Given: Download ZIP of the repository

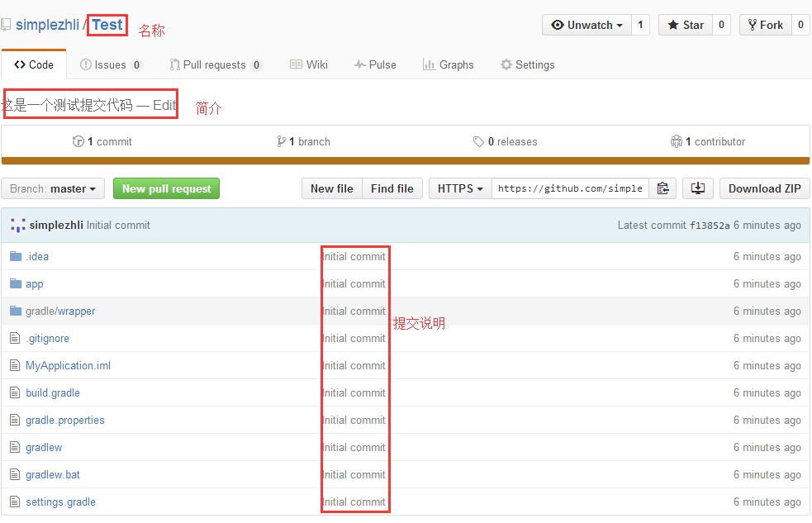Looking at the screenshot, I should (764, 188).
